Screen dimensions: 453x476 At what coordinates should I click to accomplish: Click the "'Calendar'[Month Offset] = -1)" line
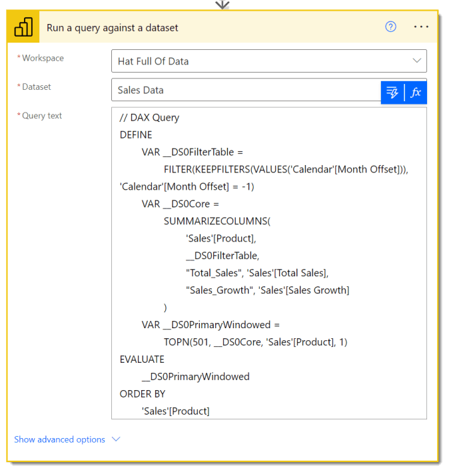pyautogui.click(x=187, y=186)
